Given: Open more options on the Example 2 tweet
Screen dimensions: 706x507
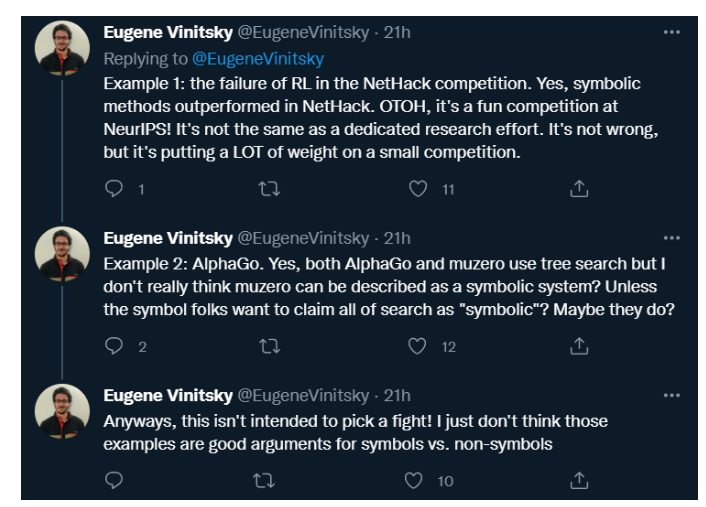Looking at the screenshot, I should 671,238.
